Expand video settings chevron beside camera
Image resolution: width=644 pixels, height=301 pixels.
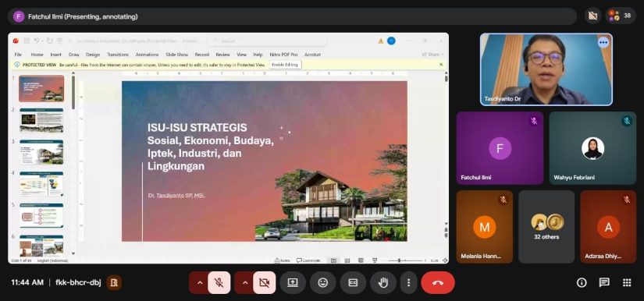pyautogui.click(x=245, y=282)
